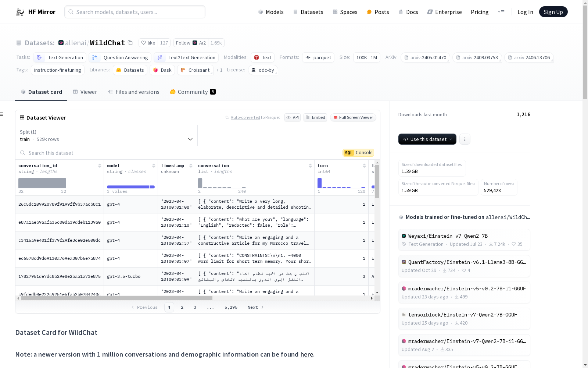
Task: Click the HF Mirror logo
Action: click(x=36, y=12)
